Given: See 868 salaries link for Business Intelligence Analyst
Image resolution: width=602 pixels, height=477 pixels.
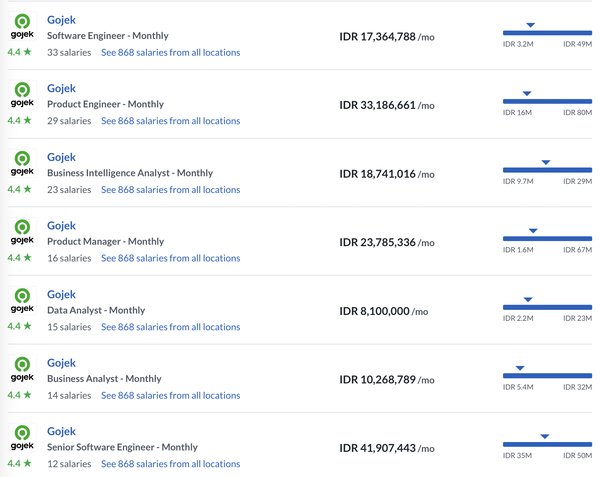Looking at the screenshot, I should click(170, 189).
